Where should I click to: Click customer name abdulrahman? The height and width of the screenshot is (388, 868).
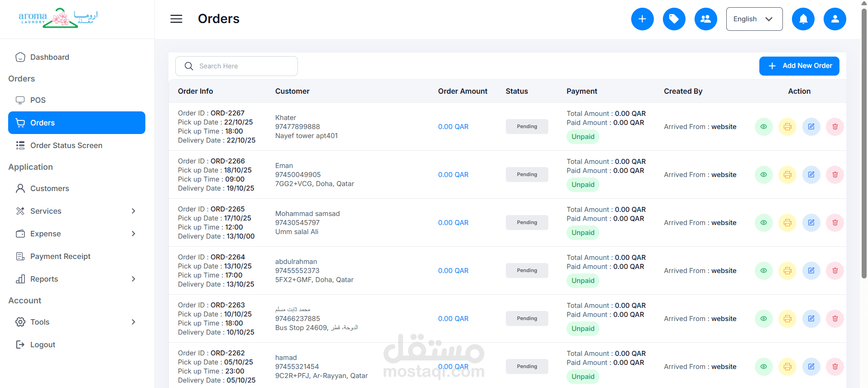click(x=296, y=262)
